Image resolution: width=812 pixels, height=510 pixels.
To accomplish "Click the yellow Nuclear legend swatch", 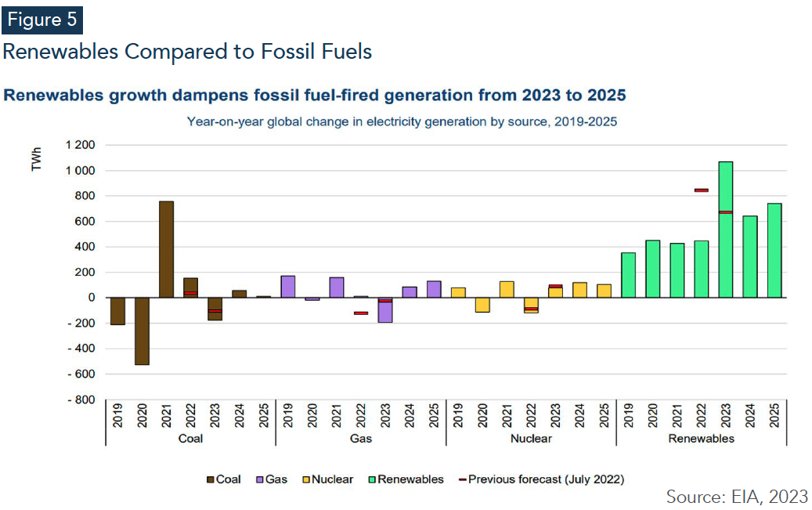I will 306,480.
